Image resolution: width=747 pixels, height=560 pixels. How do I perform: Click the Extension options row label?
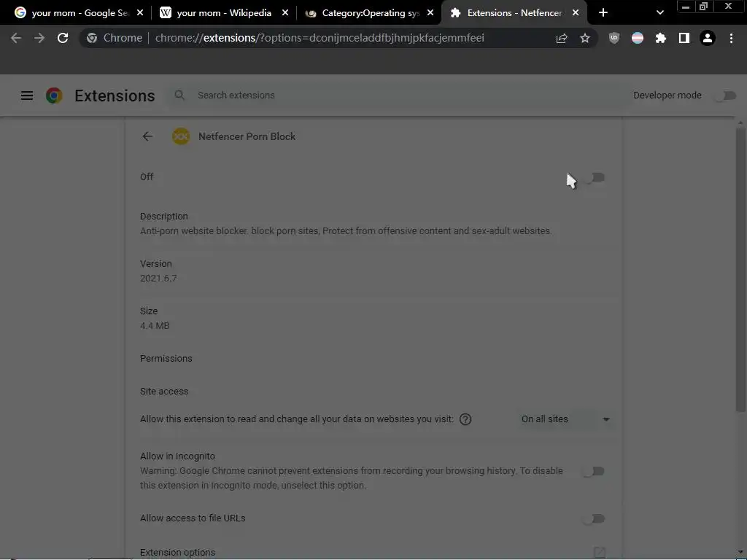177,553
